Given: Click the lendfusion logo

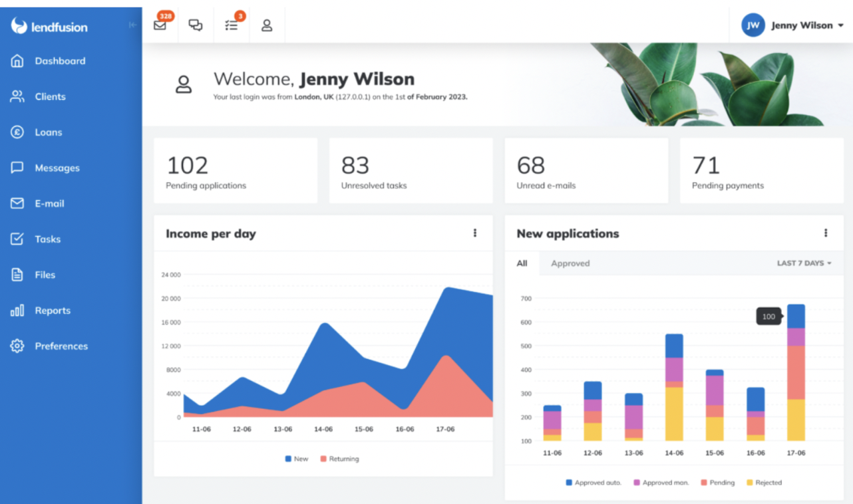Looking at the screenshot, I should click(x=50, y=27).
